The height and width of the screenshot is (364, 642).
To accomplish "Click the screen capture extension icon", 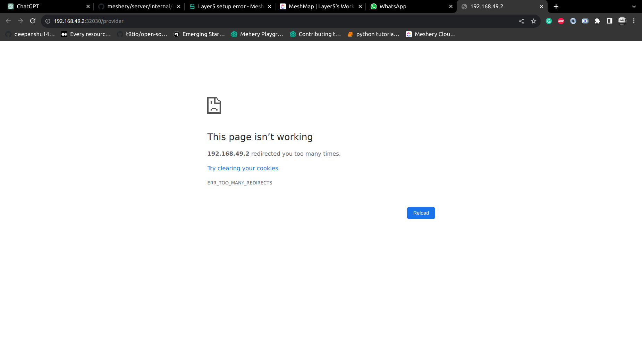I will 585,21.
